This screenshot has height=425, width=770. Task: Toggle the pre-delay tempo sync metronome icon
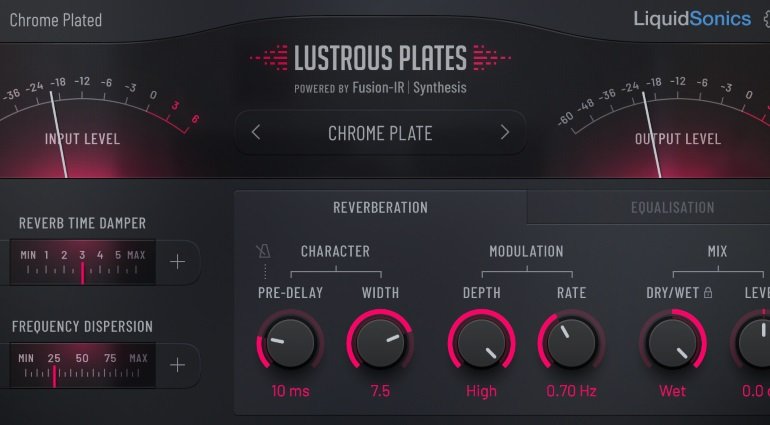pos(263,252)
